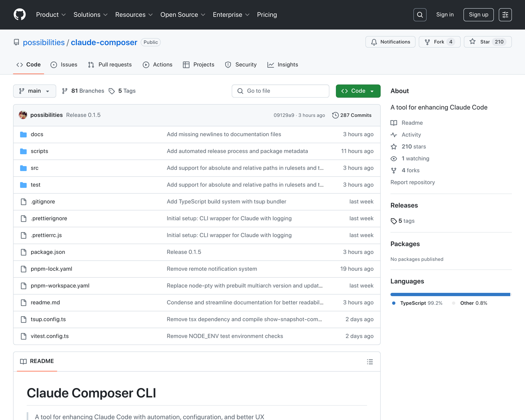
Task: Open the possibilities owner link
Action: tap(44, 42)
